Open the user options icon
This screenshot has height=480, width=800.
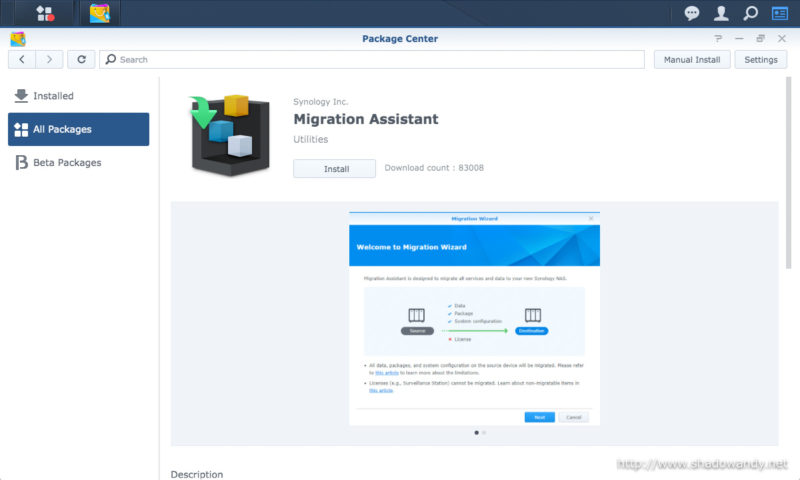coord(721,13)
